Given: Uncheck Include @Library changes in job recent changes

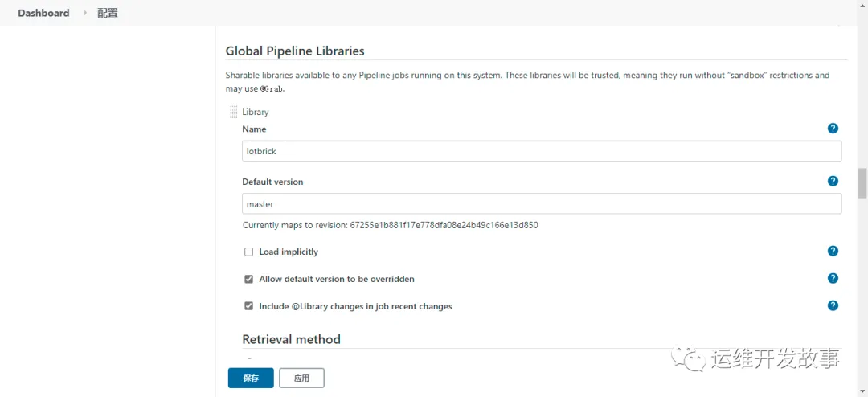Looking at the screenshot, I should 249,307.
